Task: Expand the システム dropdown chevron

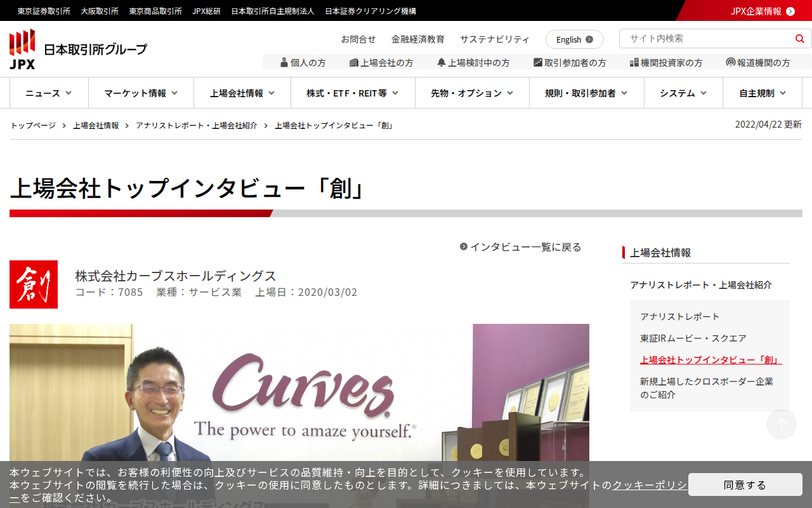Action: [x=704, y=93]
